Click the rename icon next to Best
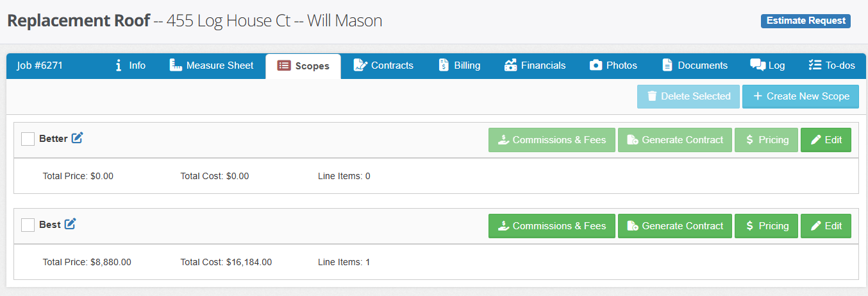Image resolution: width=868 pixels, height=296 pixels. pyautogui.click(x=71, y=224)
